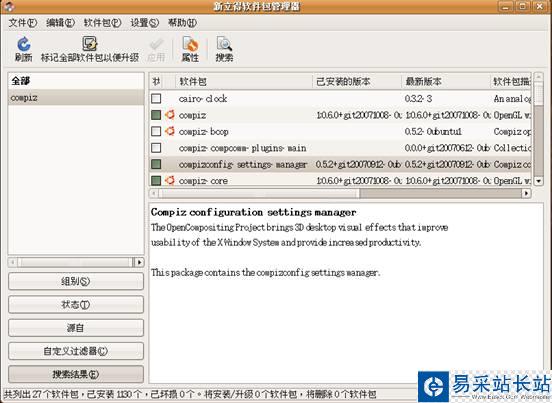Click the 0.5.2-0ubuntu1 latest version cell
This screenshot has width=552, height=403.
point(433,132)
